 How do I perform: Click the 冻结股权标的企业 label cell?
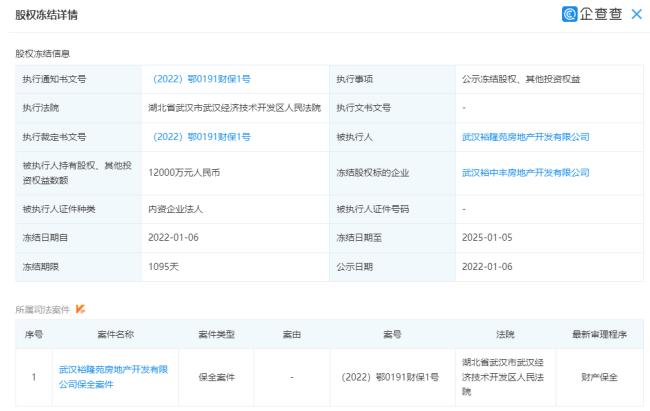pyautogui.click(x=393, y=173)
